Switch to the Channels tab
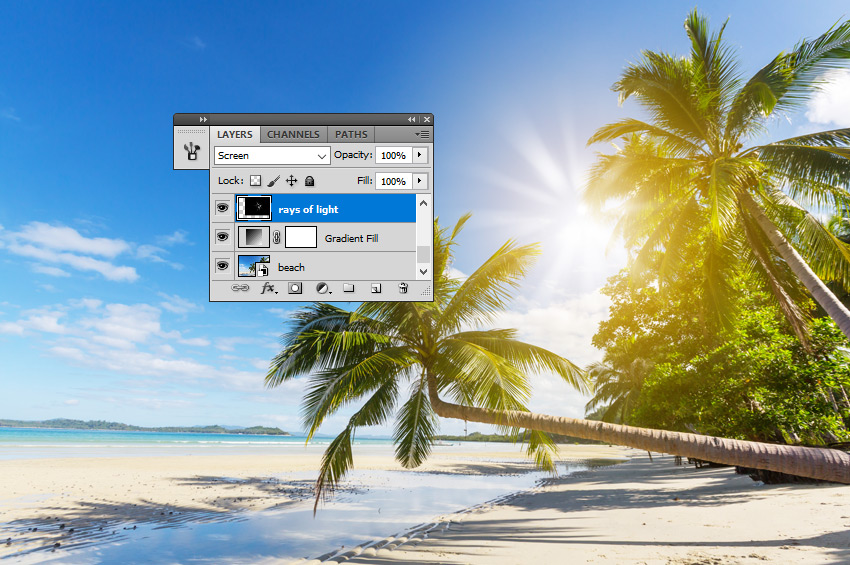 click(x=293, y=134)
